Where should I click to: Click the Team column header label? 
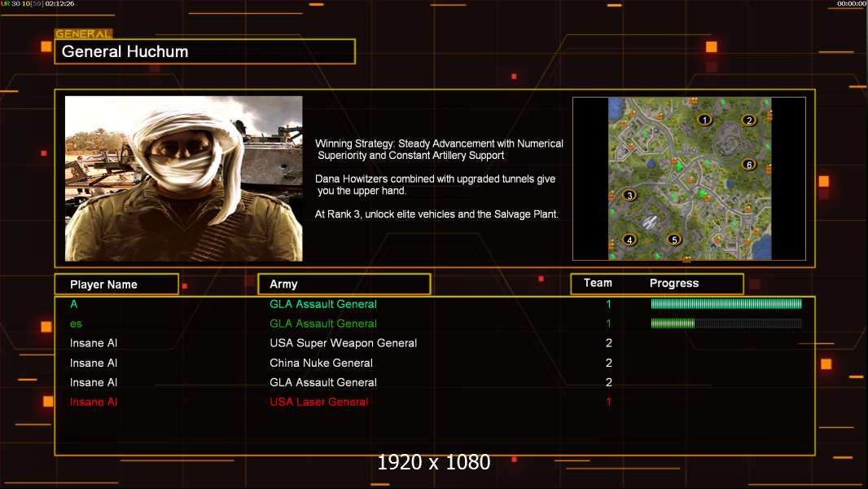coord(598,283)
